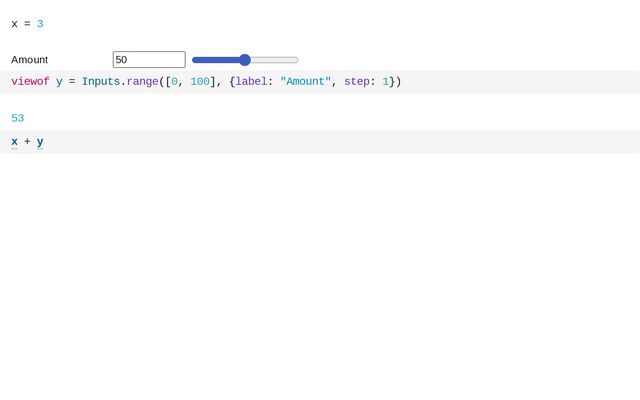Click the "Inputs" identifier in the code cell
Screen dimensions: 640x400
(100, 82)
